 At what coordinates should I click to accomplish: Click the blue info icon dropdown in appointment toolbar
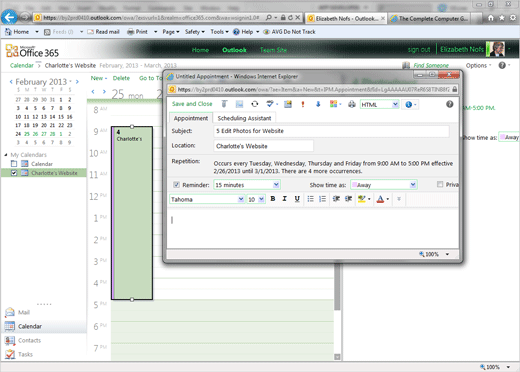410,105
